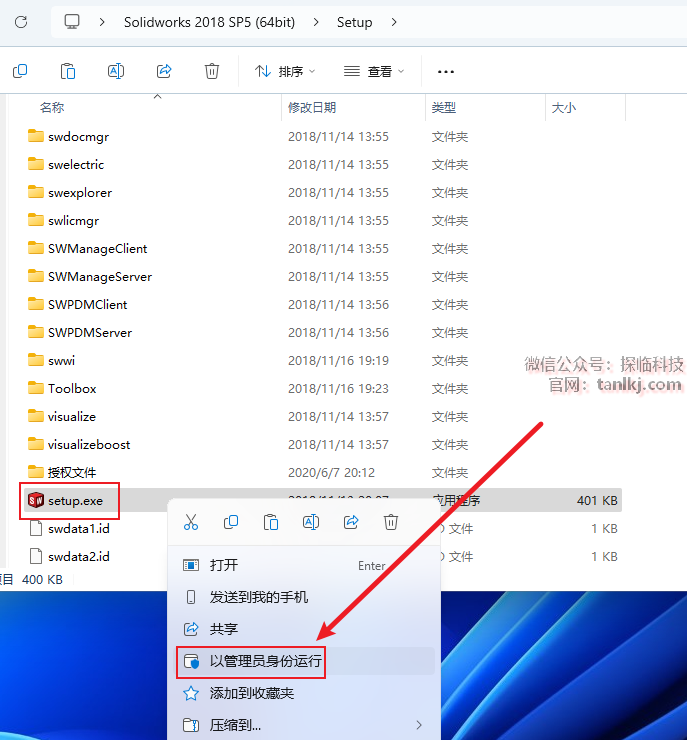Click the refresh icon in address bar
The width and height of the screenshot is (687, 740).
pos(21,22)
